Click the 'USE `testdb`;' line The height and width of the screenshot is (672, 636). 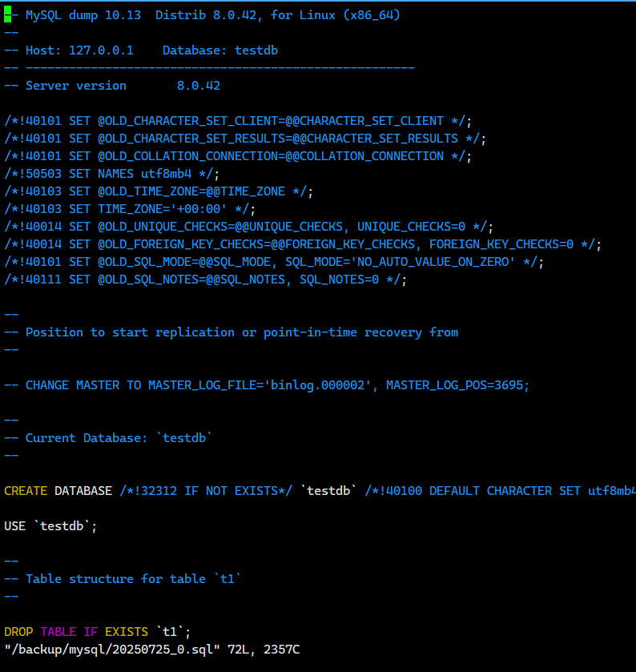(50, 526)
